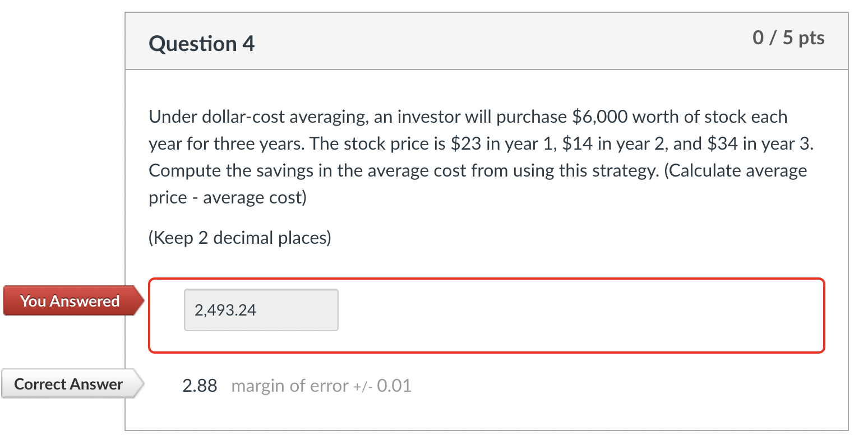Click the 0.01 error tolerance value
Viewport: 868px width, 445px height.
point(394,386)
